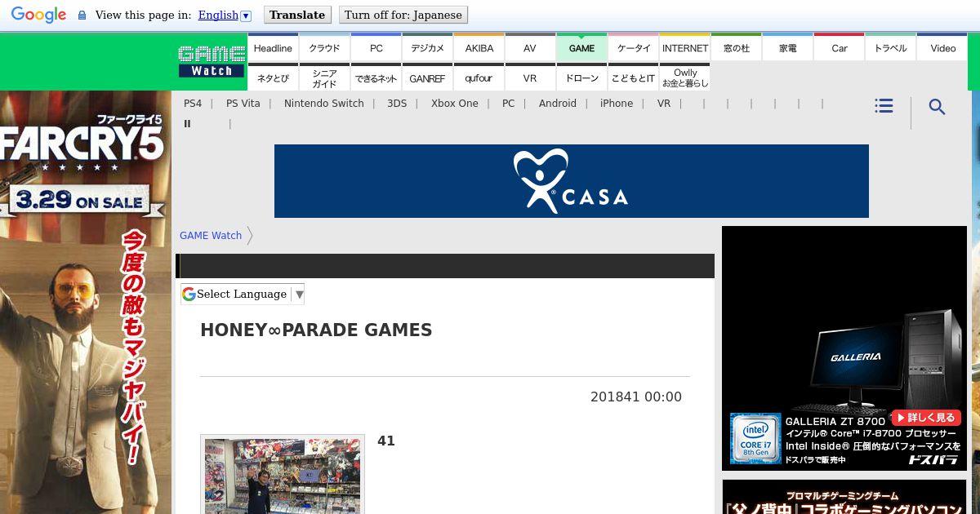This screenshot has width=980, height=514.
Task: Click the breadcrumb chevron after GAME Watch
Action: [x=250, y=236]
